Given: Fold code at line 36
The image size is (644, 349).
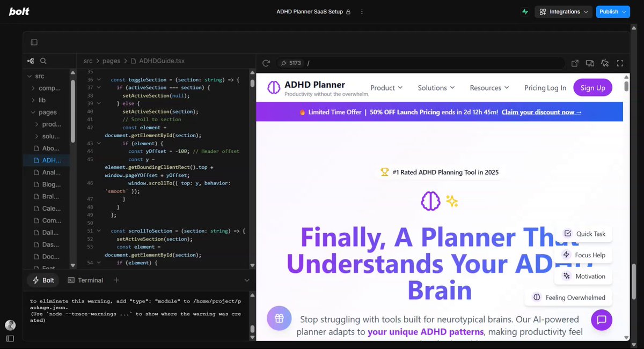Looking at the screenshot, I should [x=99, y=80].
